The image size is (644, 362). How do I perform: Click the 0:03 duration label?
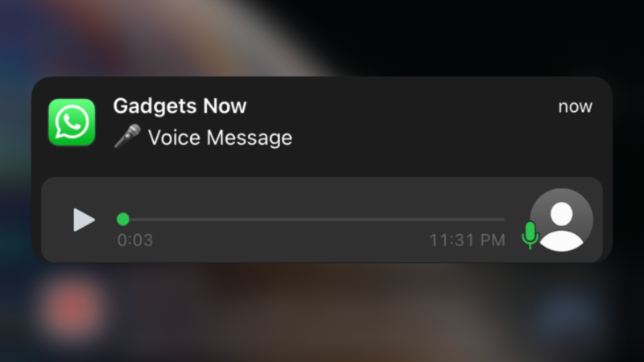click(x=135, y=240)
